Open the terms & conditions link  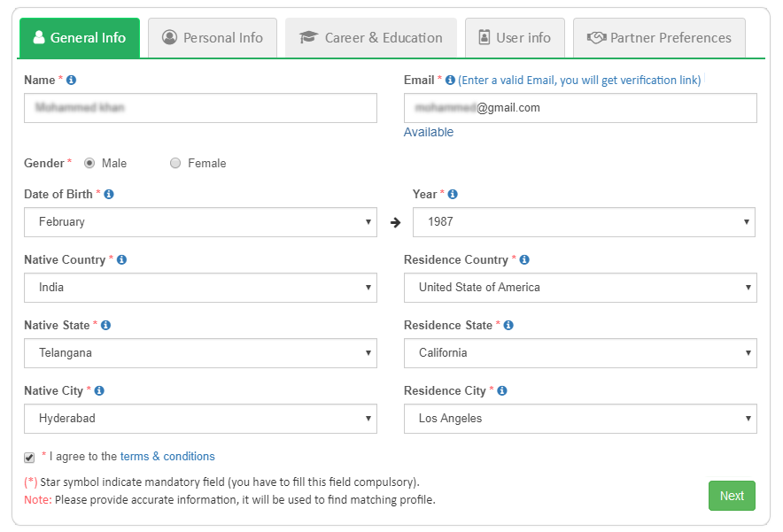coord(167,457)
